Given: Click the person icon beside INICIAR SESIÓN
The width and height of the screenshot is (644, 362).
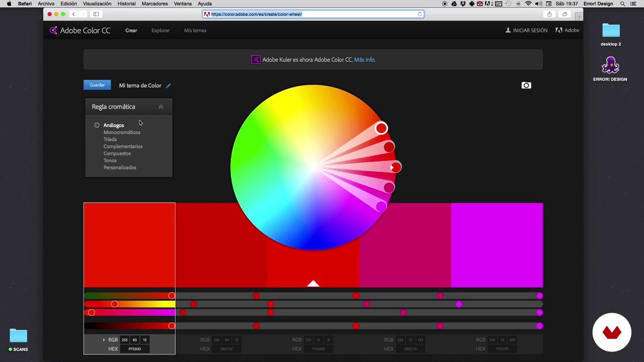Looking at the screenshot, I should (x=508, y=30).
